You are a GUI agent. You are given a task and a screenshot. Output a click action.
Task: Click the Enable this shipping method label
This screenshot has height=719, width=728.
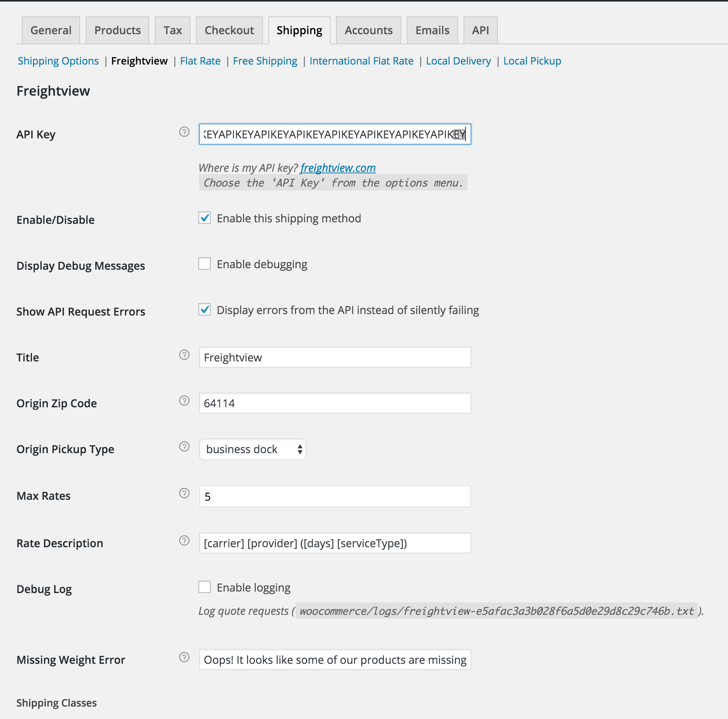[289, 218]
